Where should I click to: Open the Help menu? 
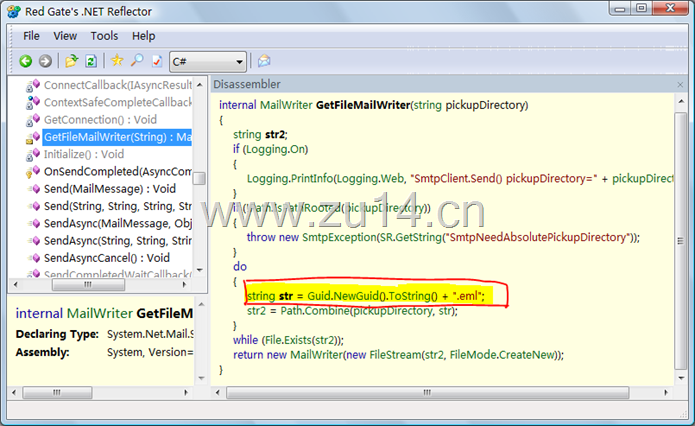(144, 36)
